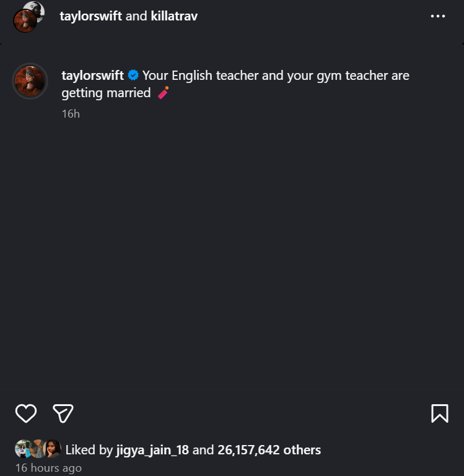
Task: Click the third liker avatar thumbnail
Action: 52,449
